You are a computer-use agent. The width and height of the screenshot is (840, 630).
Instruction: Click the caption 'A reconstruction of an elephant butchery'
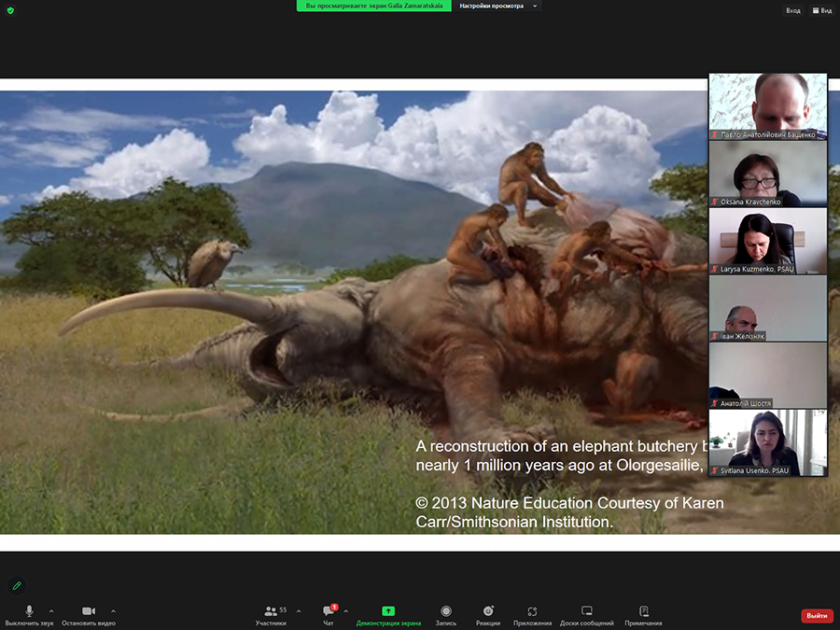pos(556,446)
